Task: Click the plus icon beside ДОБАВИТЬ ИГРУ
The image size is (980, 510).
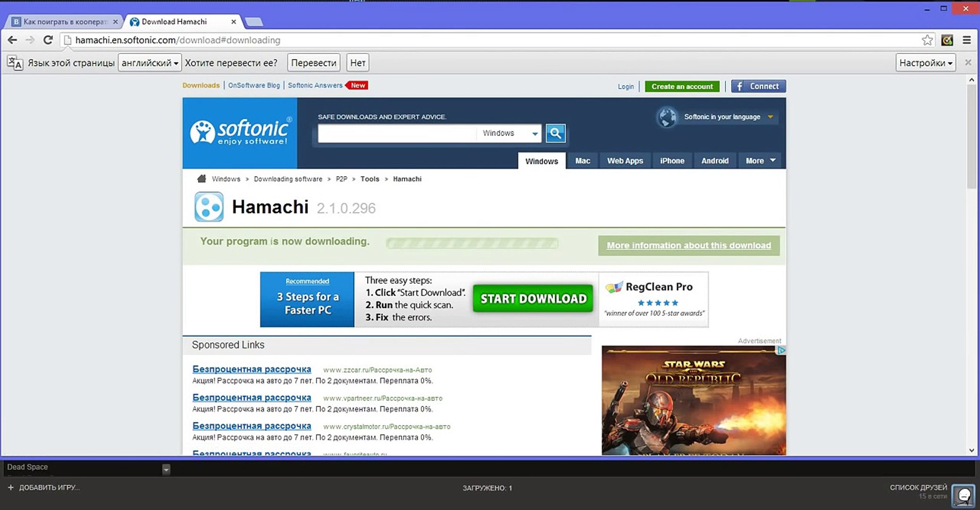Action: pyautogui.click(x=11, y=487)
